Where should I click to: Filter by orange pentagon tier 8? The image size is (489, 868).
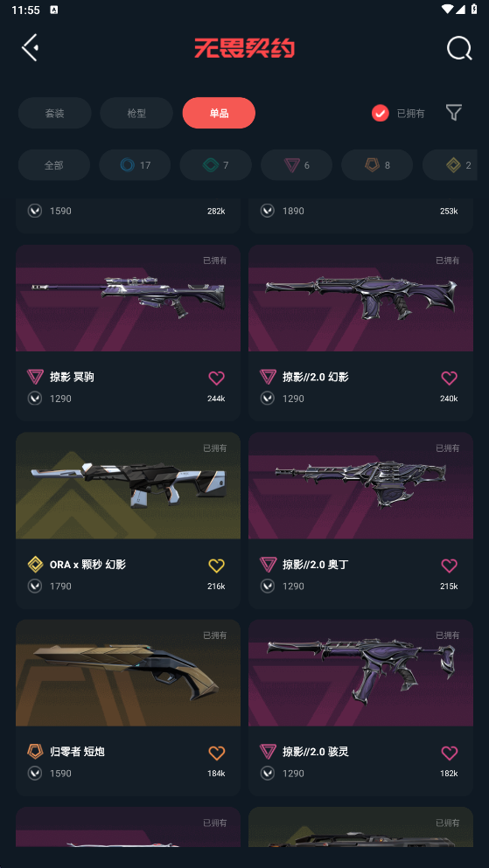[377, 165]
